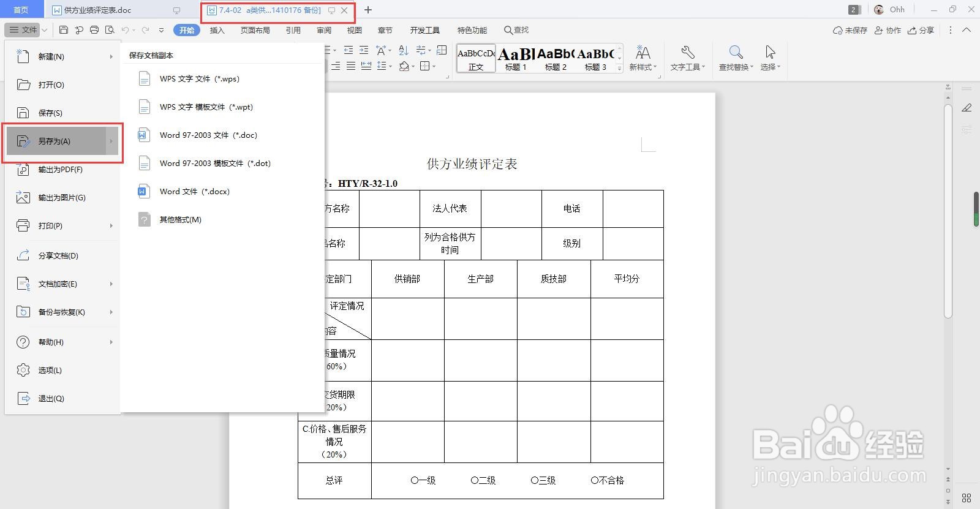Click the Find and Replace (查找替换) magnifier icon
The width and height of the screenshot is (980, 509).
(736, 53)
